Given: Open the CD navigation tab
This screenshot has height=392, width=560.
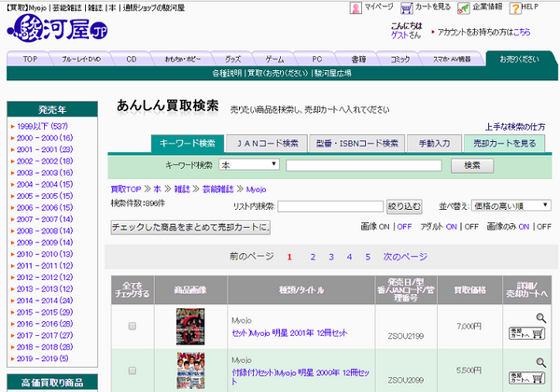Looking at the screenshot, I should coord(131,59).
